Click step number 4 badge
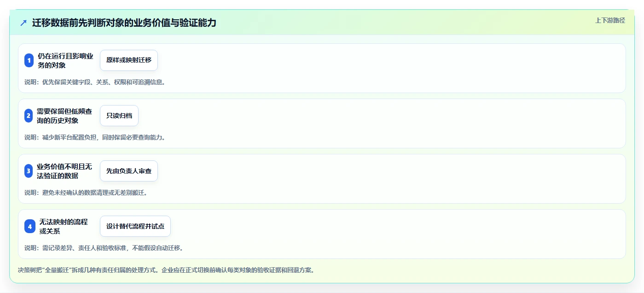644x293 pixels. (30, 226)
